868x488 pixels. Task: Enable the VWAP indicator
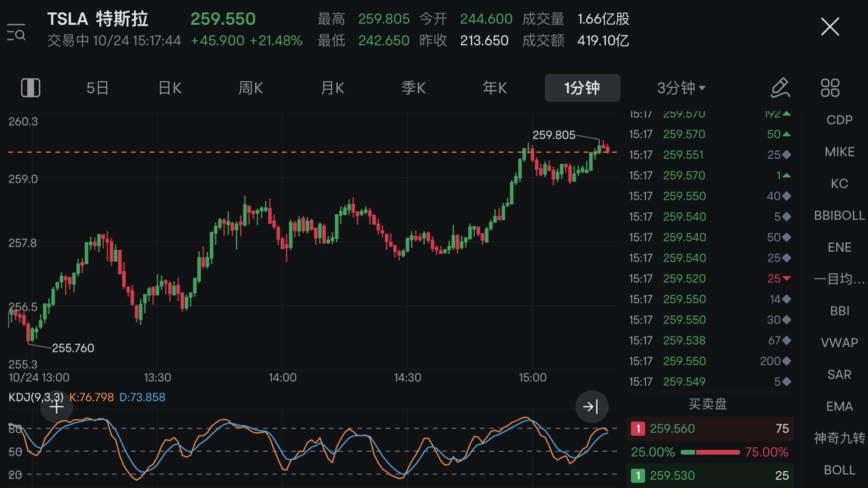tap(839, 343)
